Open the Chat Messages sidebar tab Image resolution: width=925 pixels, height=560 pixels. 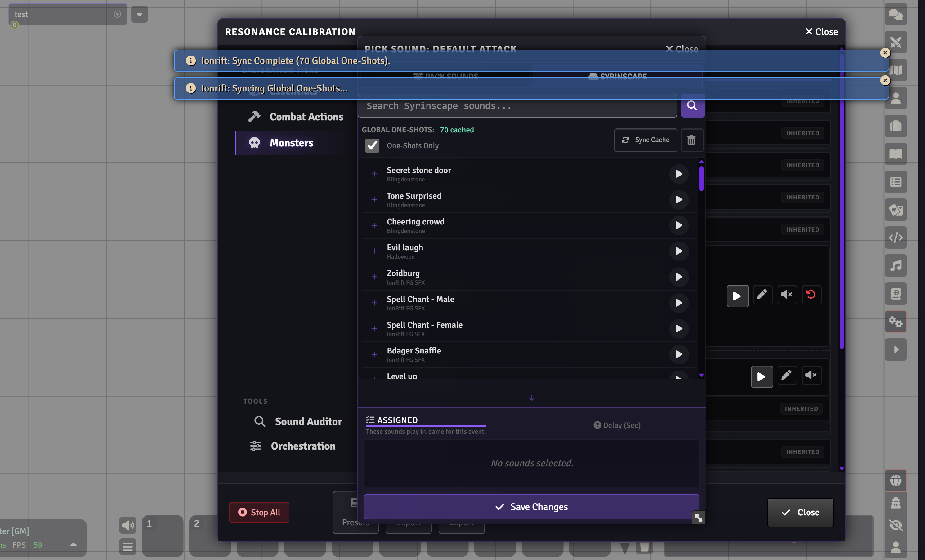point(895,15)
